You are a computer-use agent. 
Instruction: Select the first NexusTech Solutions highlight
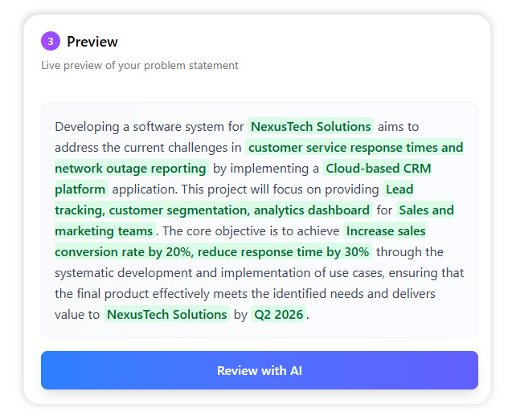click(310, 126)
